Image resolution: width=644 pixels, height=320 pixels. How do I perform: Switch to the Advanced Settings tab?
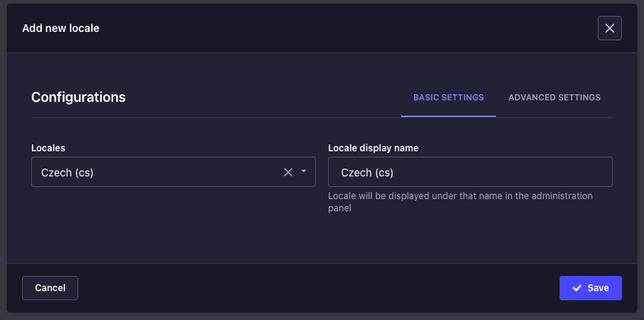(x=554, y=97)
